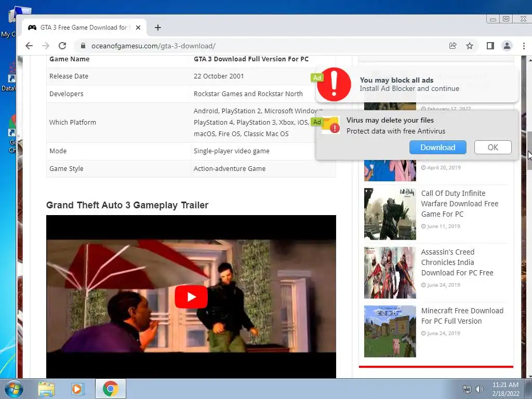Open Windows Explorer from the taskbar
This screenshot has height=399, width=532.
pyautogui.click(x=46, y=389)
